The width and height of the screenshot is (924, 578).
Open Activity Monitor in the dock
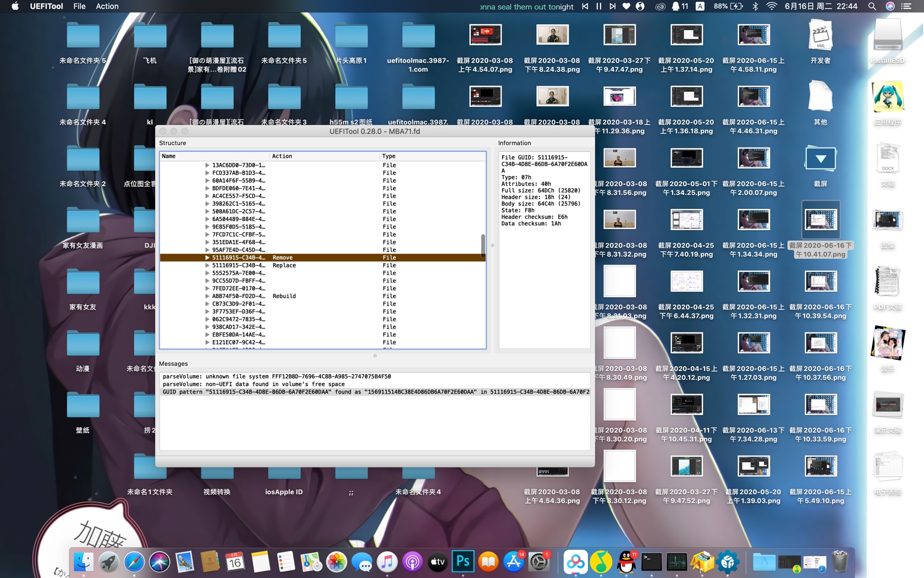677,562
